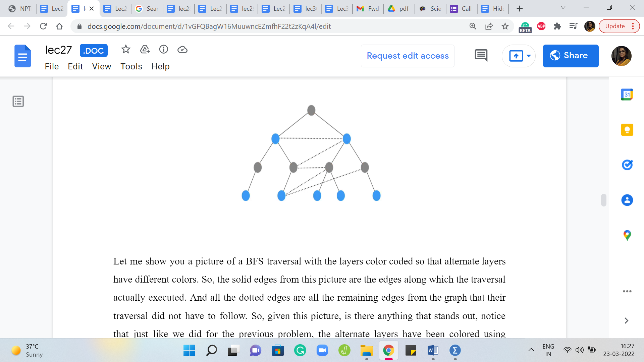Open document info details icon
Image resolution: width=644 pixels, height=362 pixels.
163,50
